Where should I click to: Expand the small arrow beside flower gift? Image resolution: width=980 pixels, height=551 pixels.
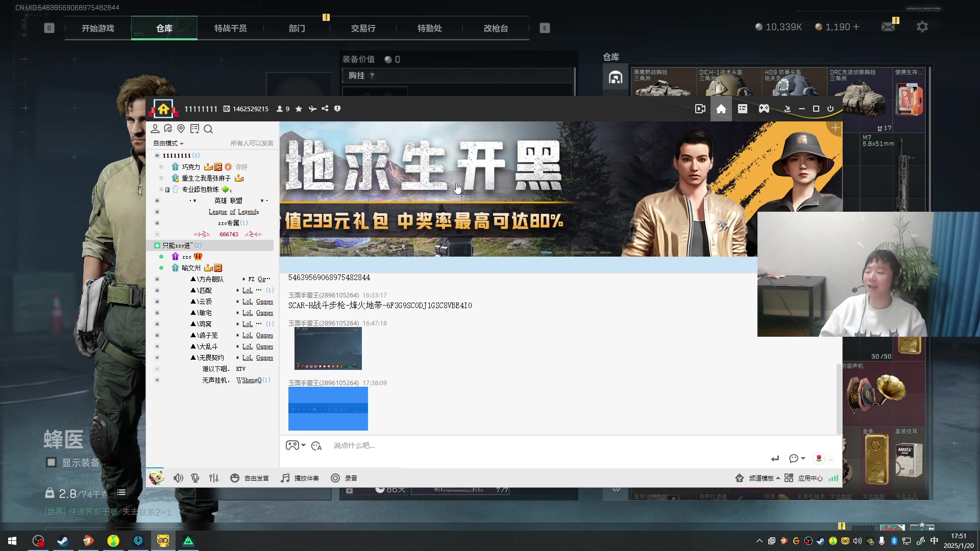point(831,460)
